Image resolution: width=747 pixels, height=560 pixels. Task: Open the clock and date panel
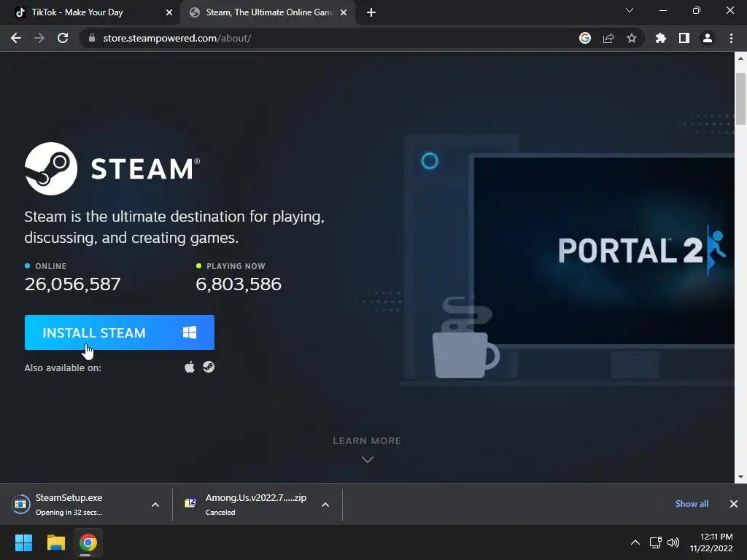(711, 542)
